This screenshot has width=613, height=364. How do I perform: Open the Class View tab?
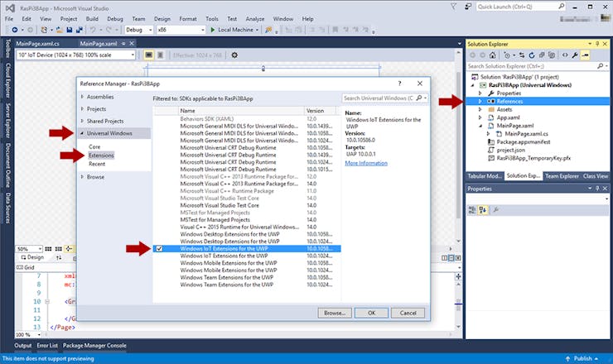(x=596, y=176)
